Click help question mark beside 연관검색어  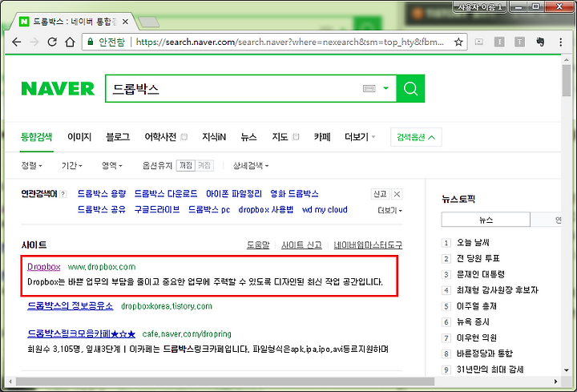coord(63,194)
